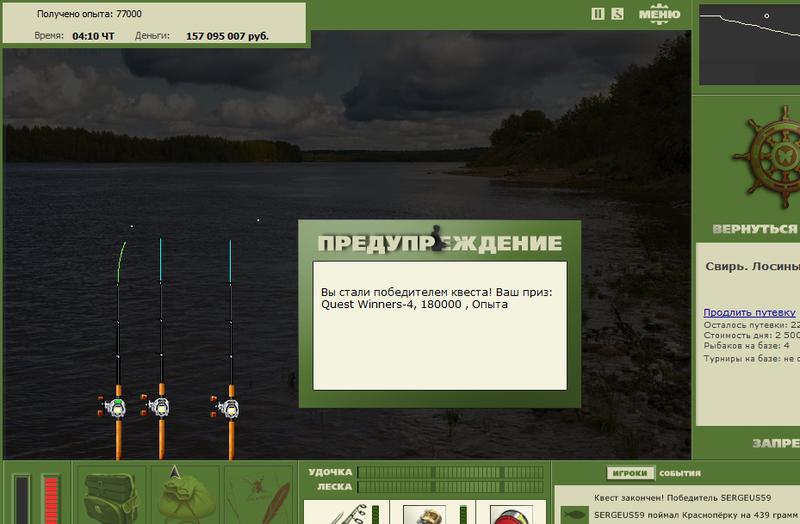Click the depth profile mini-map
This screenshot has width=800, height=524.
coord(749,45)
